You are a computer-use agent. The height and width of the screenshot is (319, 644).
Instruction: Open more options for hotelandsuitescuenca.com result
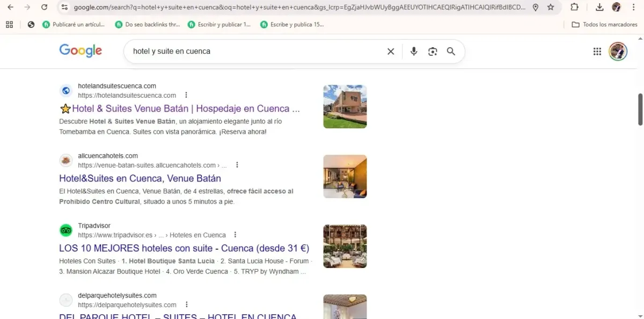tap(186, 95)
